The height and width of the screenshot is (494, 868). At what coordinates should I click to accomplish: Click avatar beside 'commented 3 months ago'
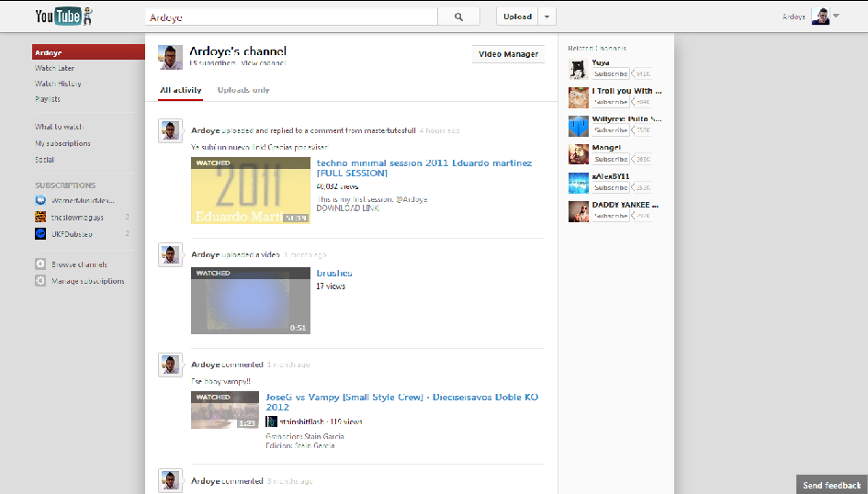click(170, 481)
